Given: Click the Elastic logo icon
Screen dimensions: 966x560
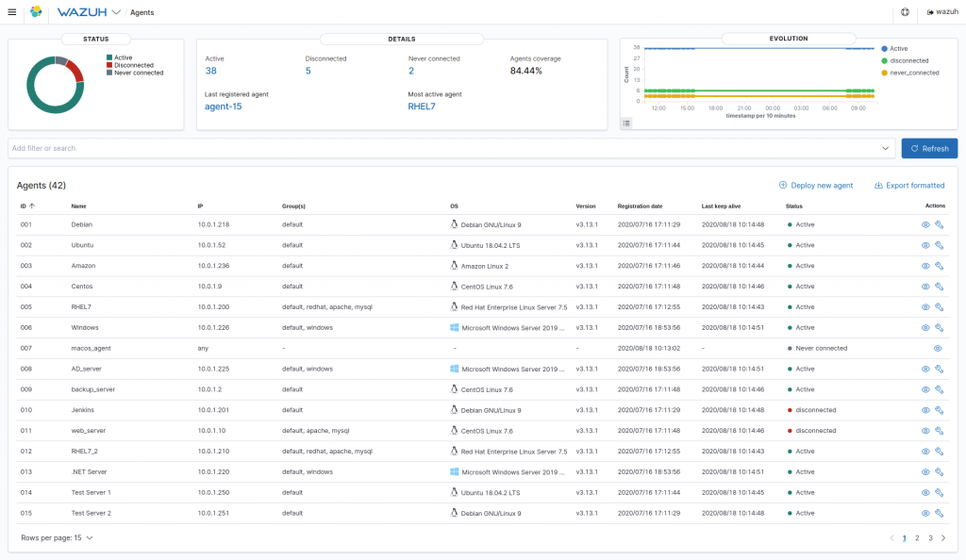Looking at the screenshot, I should pyautogui.click(x=37, y=11).
